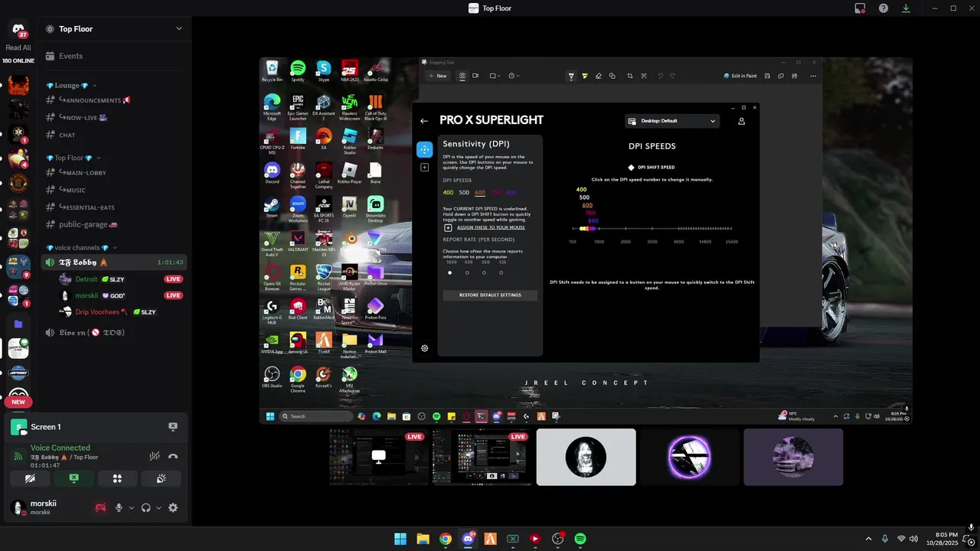Select Snipping Tool eraser in stream

599,76
